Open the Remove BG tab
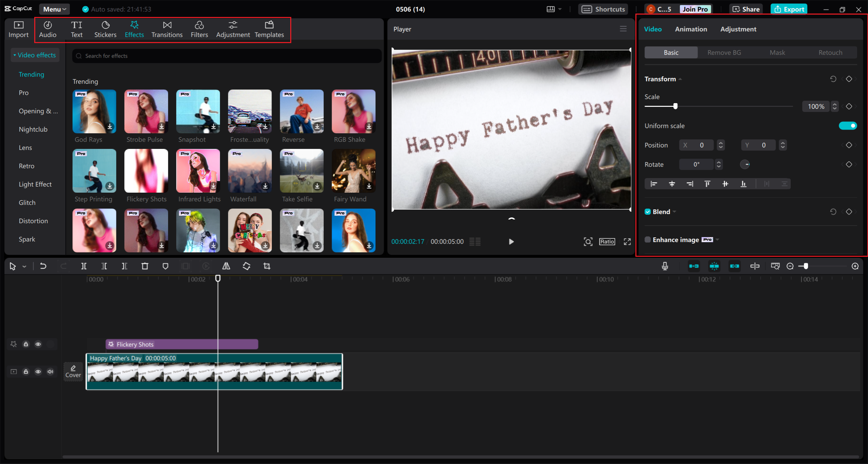The width and height of the screenshot is (868, 464). [x=724, y=52]
